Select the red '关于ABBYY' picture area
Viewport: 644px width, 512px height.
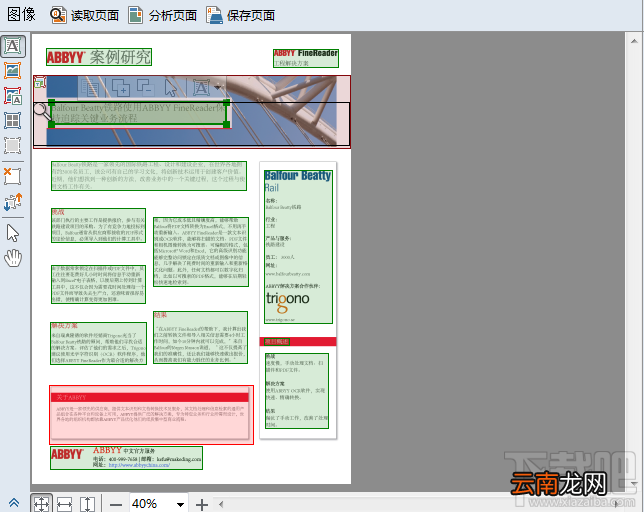[x=151, y=415]
